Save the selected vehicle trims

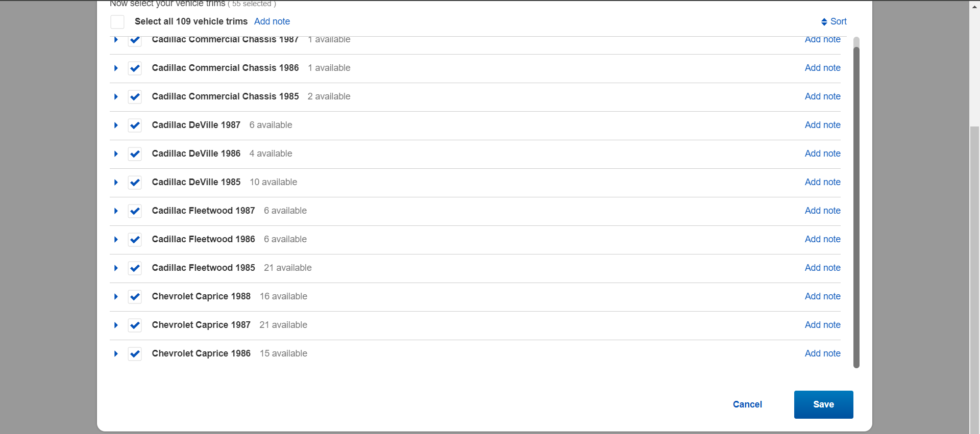point(823,404)
